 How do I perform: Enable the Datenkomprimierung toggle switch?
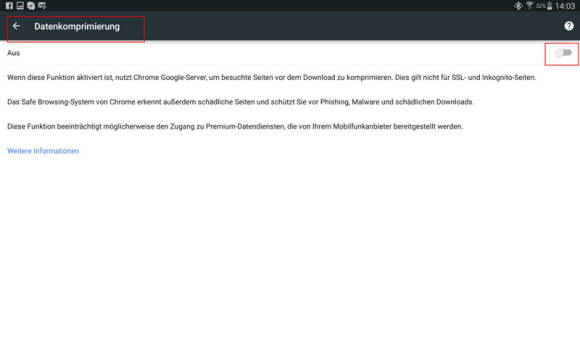tap(563, 53)
